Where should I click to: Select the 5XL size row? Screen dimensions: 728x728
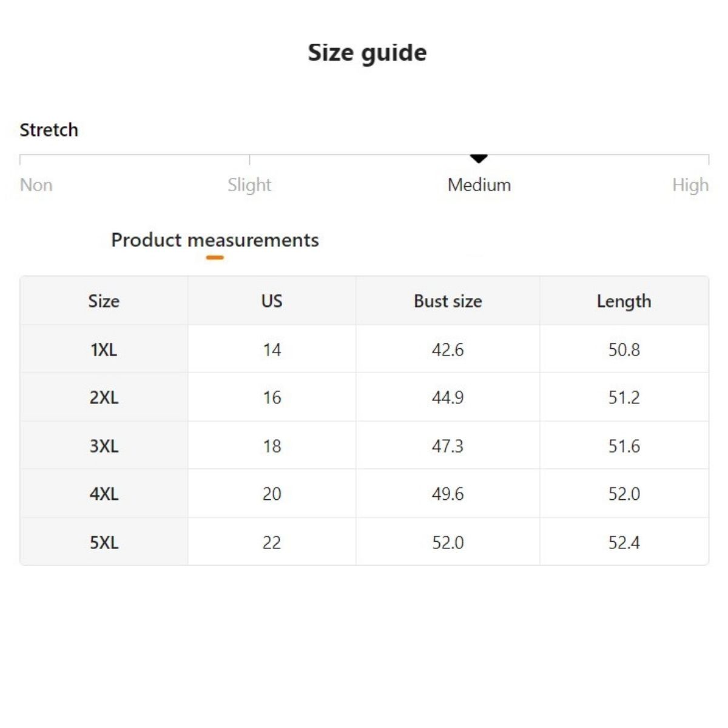[104, 542]
